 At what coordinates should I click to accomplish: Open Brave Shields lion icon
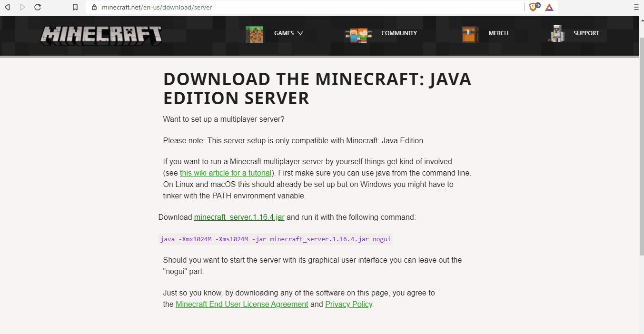534,7
